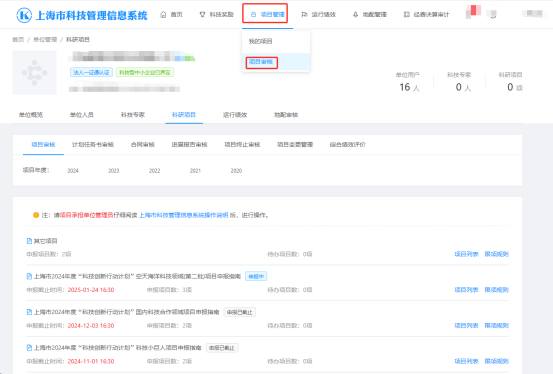
Task: Select the 项目终止审核 sub-tab
Action: click(x=242, y=144)
